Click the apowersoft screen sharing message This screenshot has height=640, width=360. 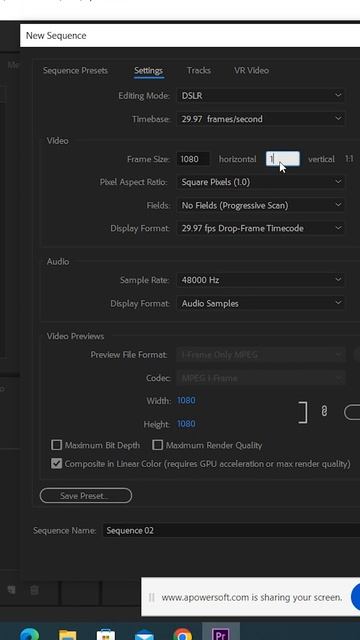[x=252, y=597]
